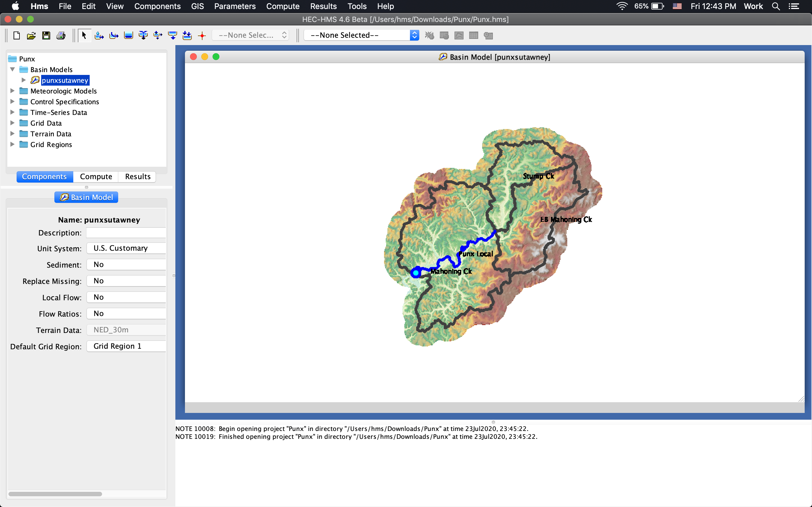This screenshot has height=507, width=812.
Task: Expand the Meteorologic Models folder
Action: (12, 91)
